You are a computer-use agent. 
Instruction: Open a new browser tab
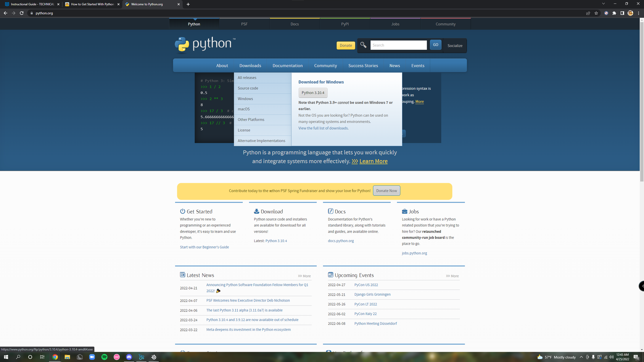pyautogui.click(x=188, y=4)
